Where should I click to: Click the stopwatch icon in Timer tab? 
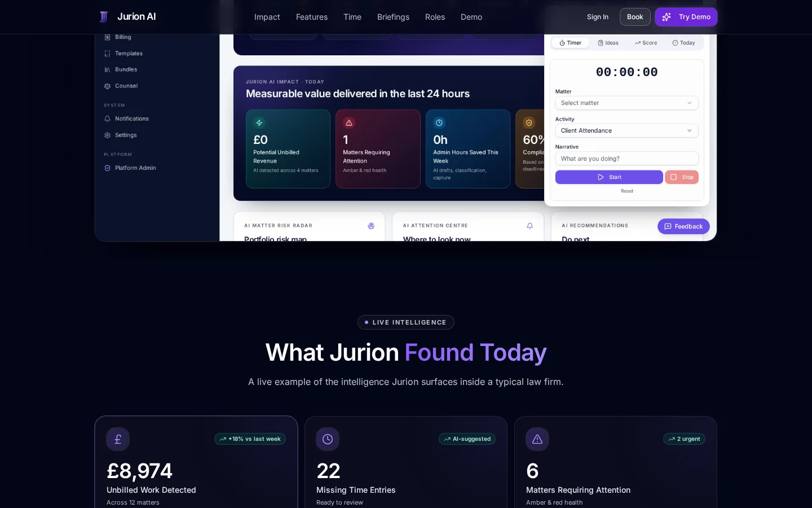[x=562, y=43]
